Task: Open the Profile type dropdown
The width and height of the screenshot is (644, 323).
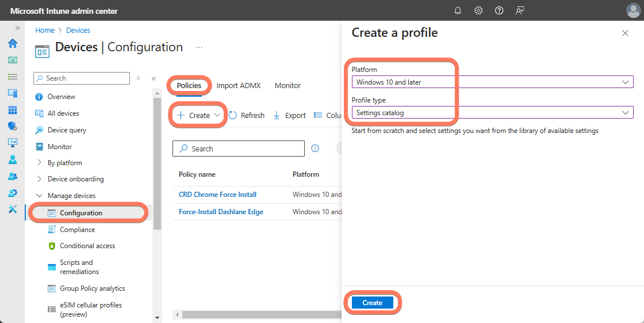Action: (x=492, y=113)
